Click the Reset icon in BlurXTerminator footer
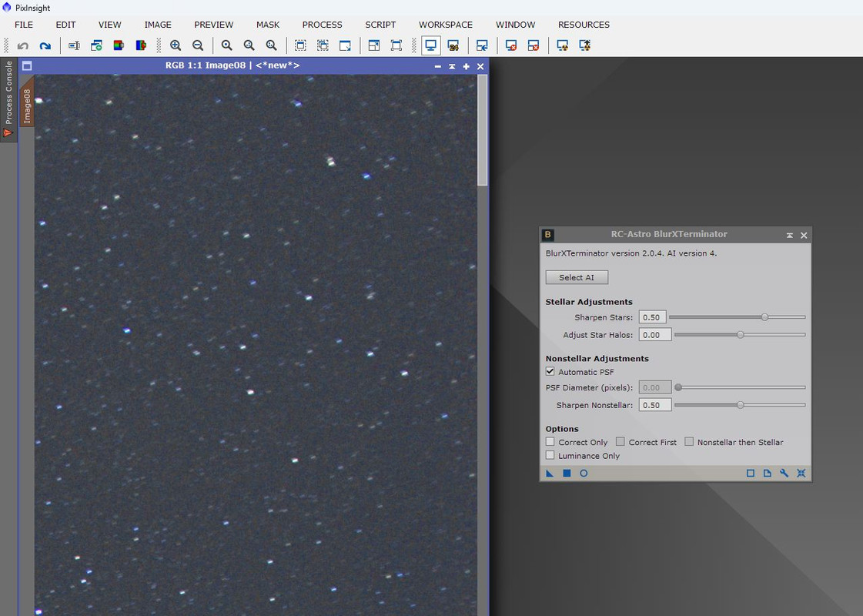 (801, 474)
